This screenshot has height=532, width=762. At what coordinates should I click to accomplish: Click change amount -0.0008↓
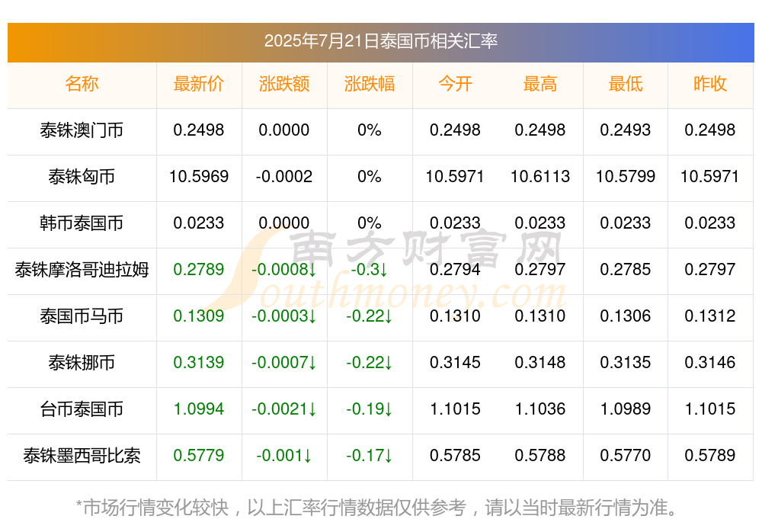pos(284,269)
